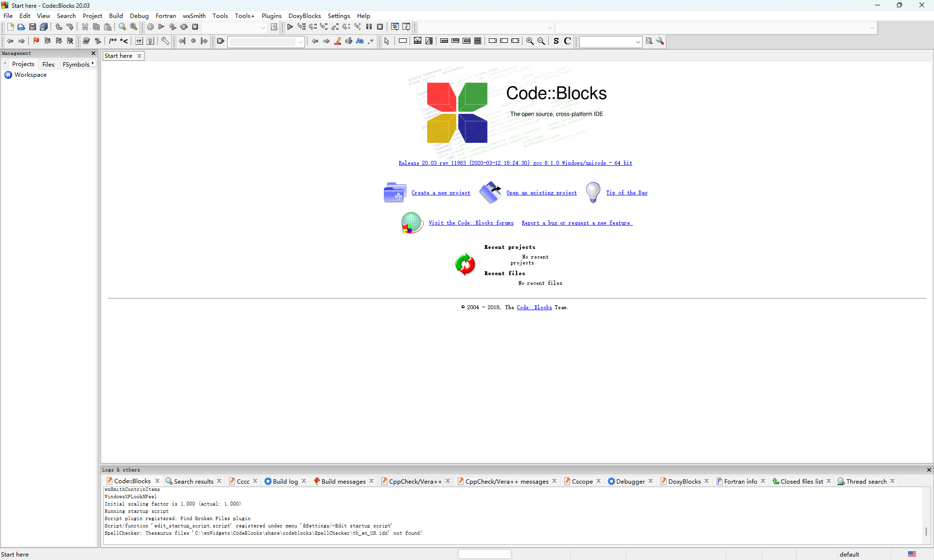Open the Debugging windows dropdown icon
Screen dimensions: 934x560
[x=395, y=27]
